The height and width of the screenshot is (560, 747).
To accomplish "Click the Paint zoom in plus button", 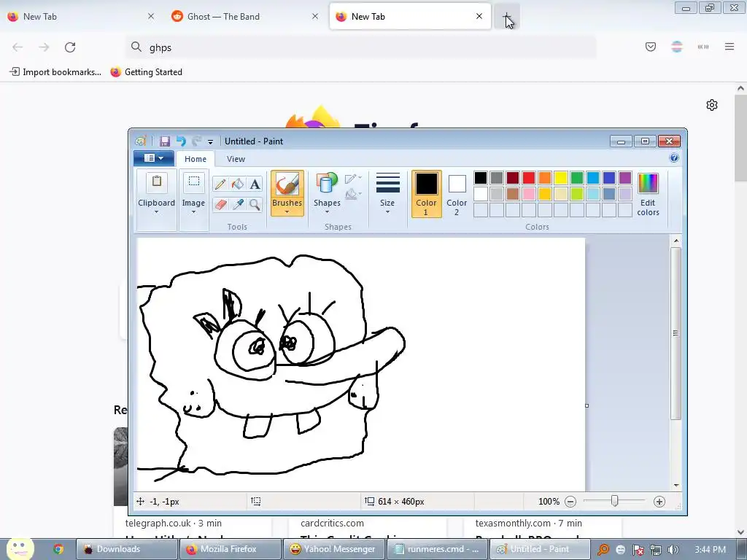I will tap(659, 502).
